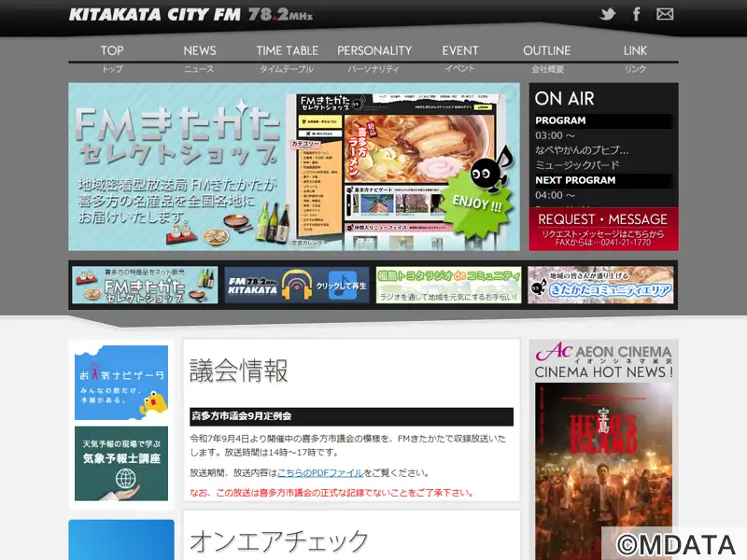Screen dimensions: 747x560
Task: Open the Facebook icon in header
Action: 637,14
